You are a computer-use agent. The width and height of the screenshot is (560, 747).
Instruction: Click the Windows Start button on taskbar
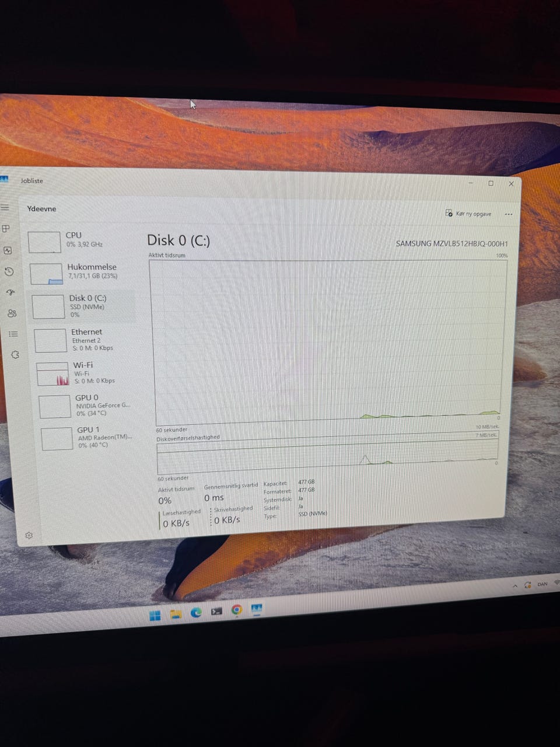coord(155,615)
